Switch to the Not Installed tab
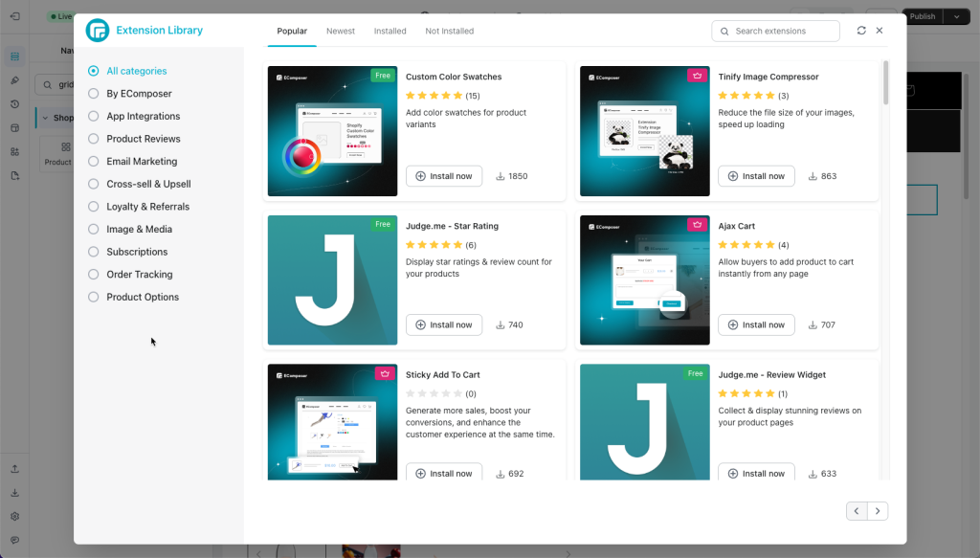Image resolution: width=980 pixels, height=558 pixels. coord(450,32)
